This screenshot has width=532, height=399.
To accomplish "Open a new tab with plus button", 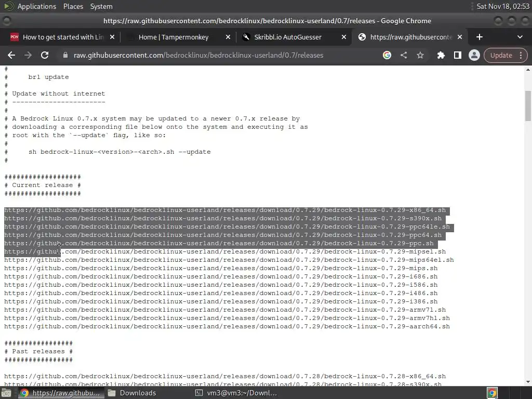I will [480, 37].
